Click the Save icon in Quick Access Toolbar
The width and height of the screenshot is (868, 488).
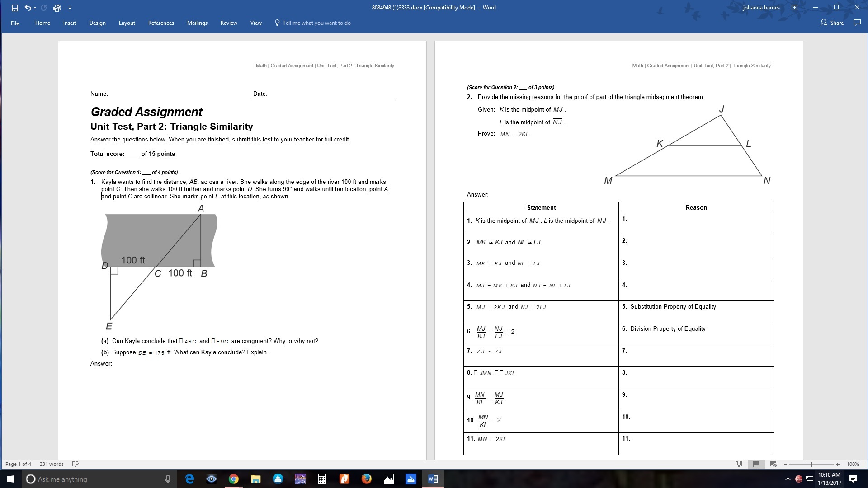tap(14, 8)
